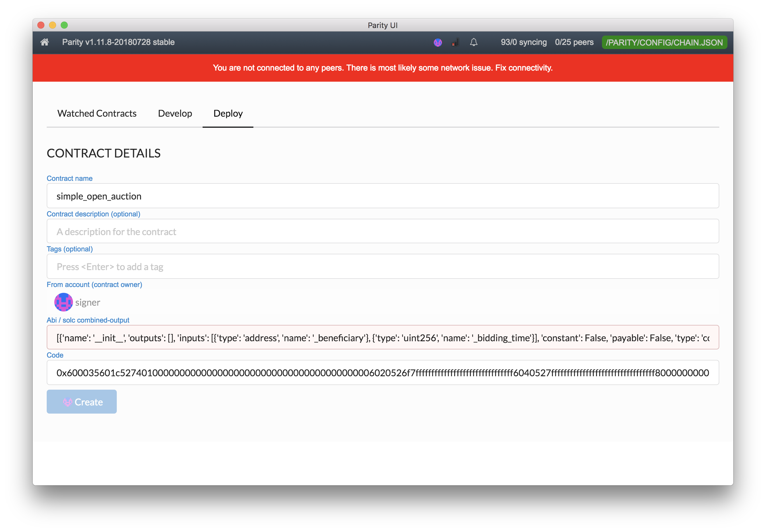Select the Deploy tab

coord(228,113)
